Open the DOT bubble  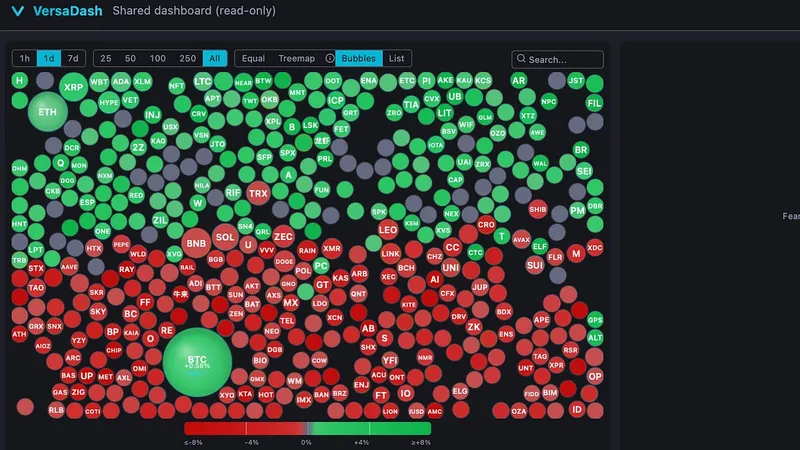click(x=333, y=81)
